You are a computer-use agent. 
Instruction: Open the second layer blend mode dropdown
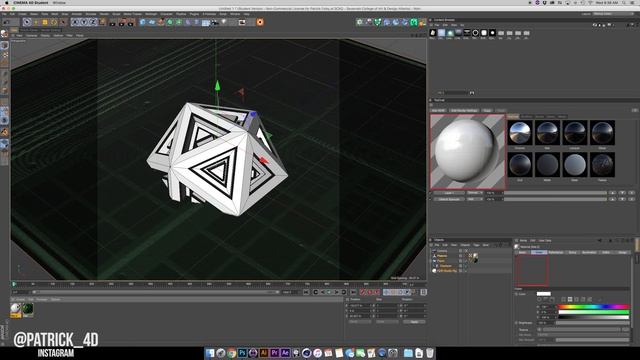pos(474,199)
